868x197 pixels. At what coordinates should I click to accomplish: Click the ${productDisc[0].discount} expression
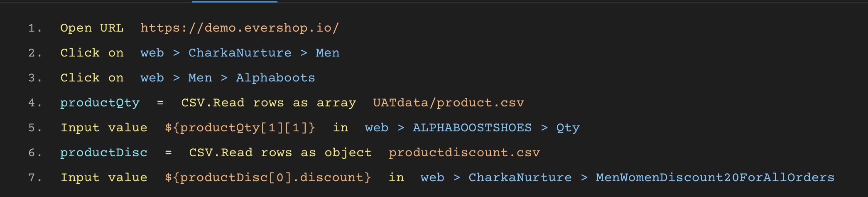click(268, 177)
